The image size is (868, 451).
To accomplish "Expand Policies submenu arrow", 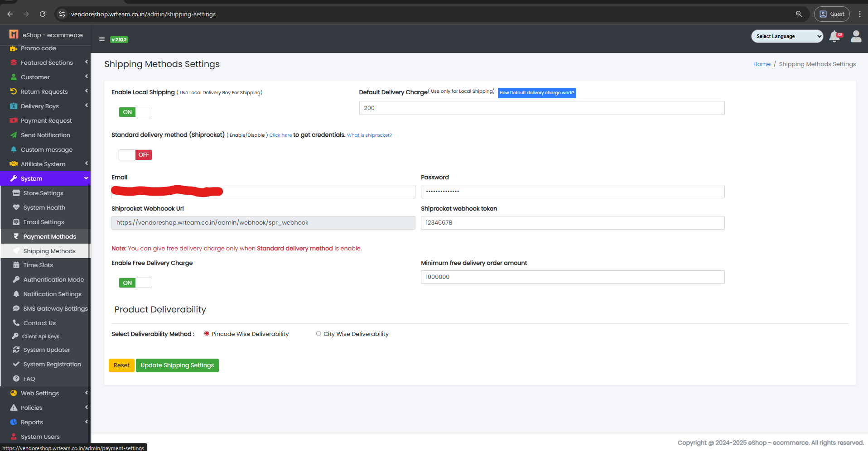I will 86,407.
